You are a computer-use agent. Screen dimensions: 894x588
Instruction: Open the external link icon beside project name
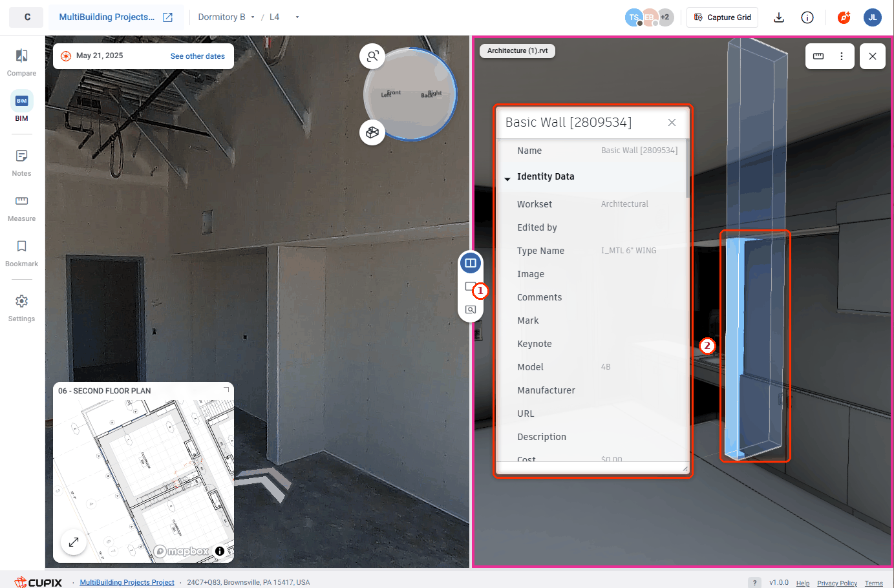pos(168,17)
